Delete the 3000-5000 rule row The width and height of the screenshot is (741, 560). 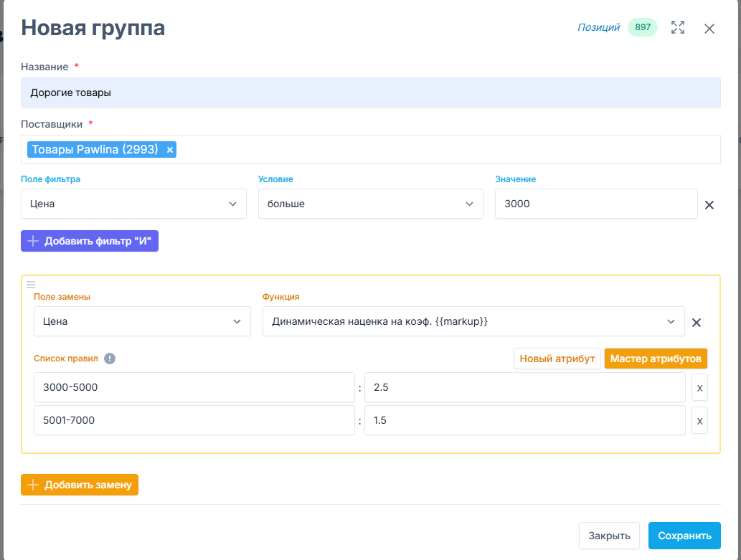pos(699,387)
